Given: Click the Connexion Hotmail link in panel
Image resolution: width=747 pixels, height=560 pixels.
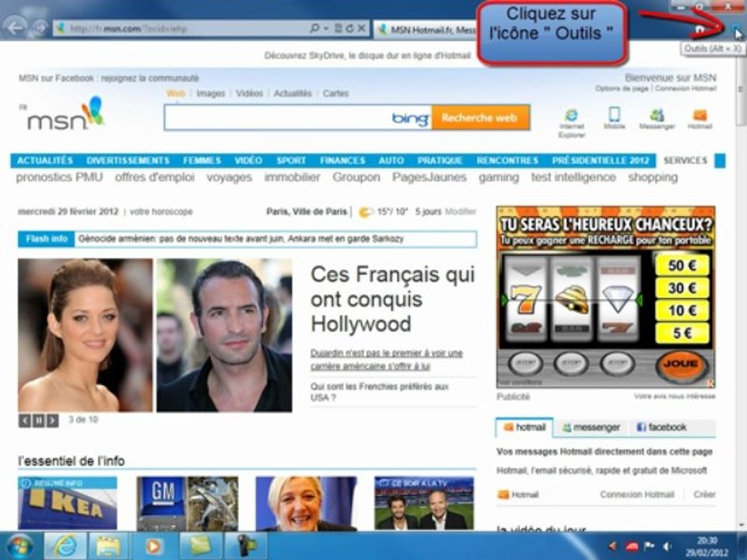Looking at the screenshot, I should pyautogui.click(x=637, y=495).
